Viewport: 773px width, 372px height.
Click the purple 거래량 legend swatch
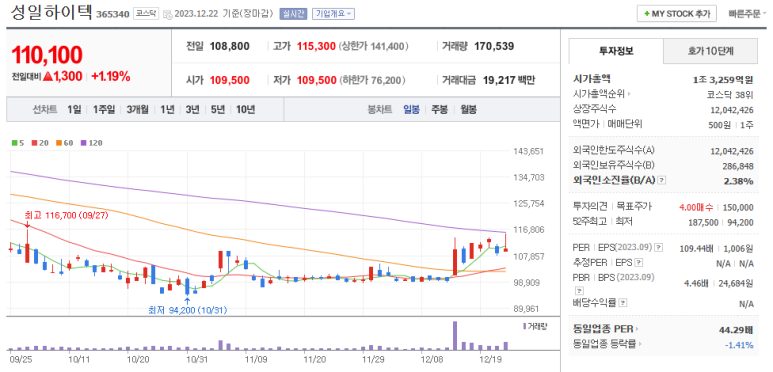coord(524,326)
